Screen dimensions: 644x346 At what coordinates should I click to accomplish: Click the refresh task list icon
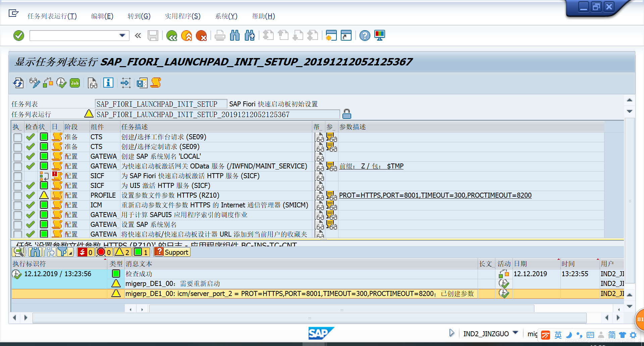point(18,83)
